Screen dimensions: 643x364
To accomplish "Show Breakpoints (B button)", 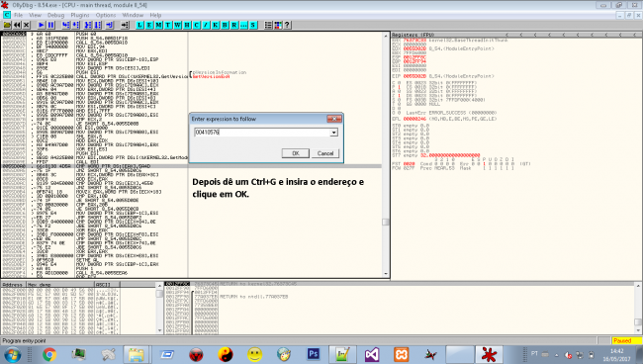I will (225, 25).
